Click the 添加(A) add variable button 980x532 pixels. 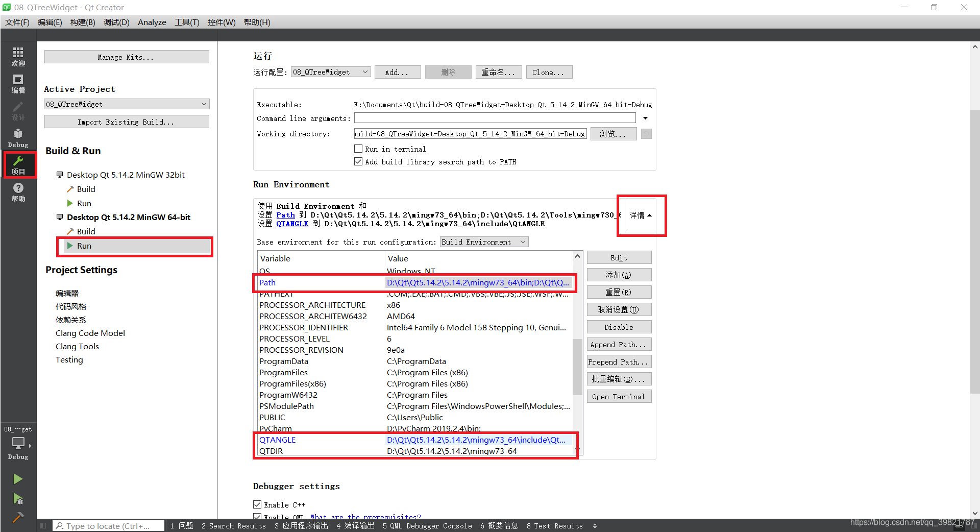tap(619, 275)
